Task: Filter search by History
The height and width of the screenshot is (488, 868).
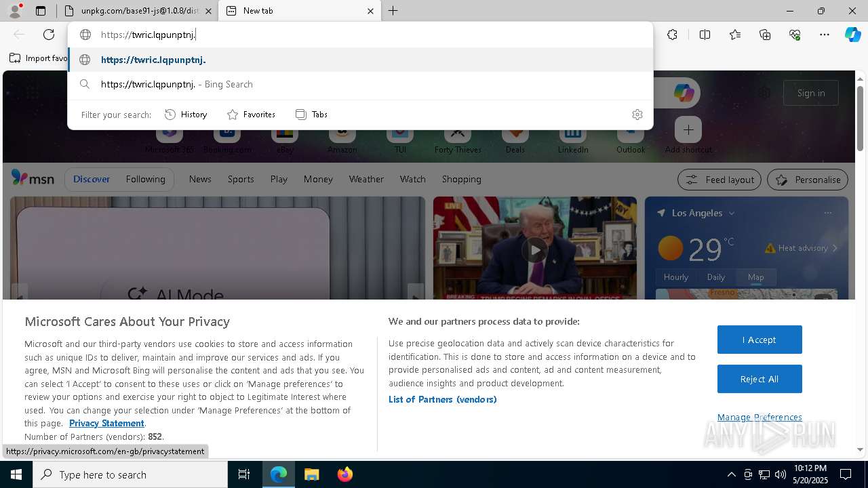Action: click(186, 115)
